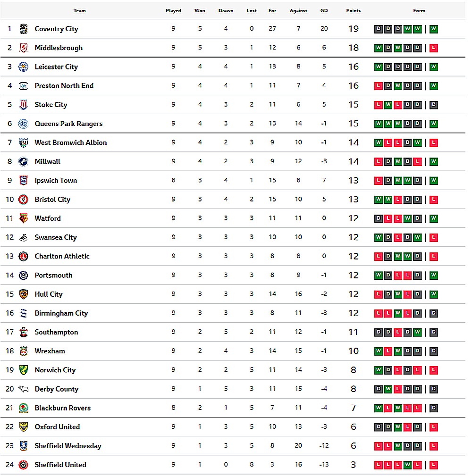Open the Queens Park Rangers team link

(x=68, y=124)
